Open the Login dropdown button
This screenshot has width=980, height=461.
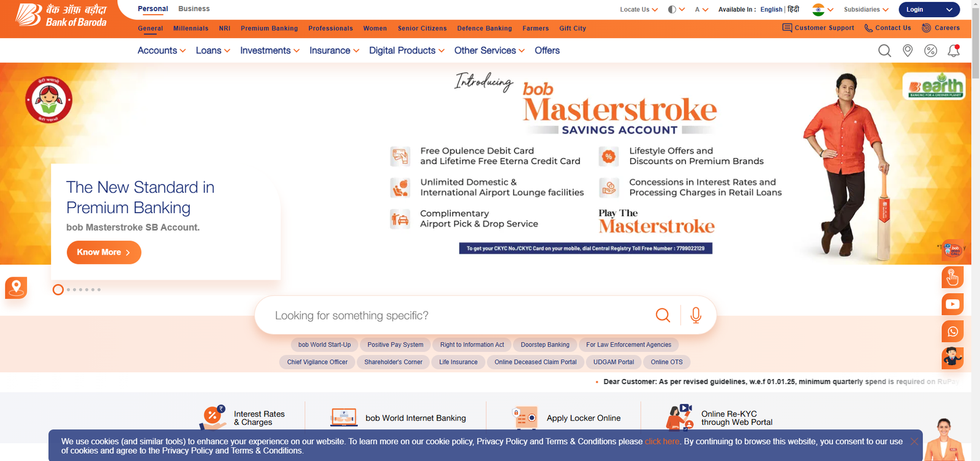pyautogui.click(x=930, y=9)
